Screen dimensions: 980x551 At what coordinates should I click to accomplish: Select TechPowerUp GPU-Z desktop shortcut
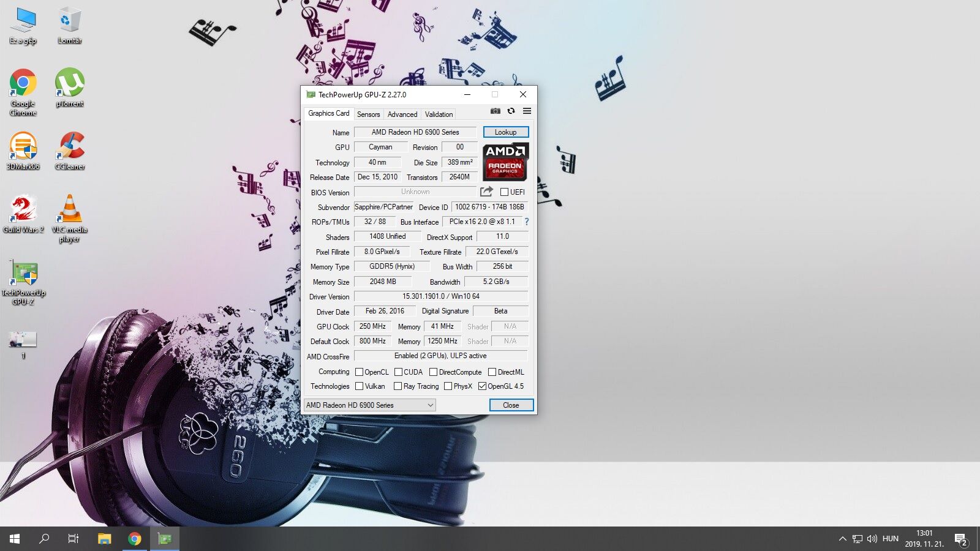(23, 282)
